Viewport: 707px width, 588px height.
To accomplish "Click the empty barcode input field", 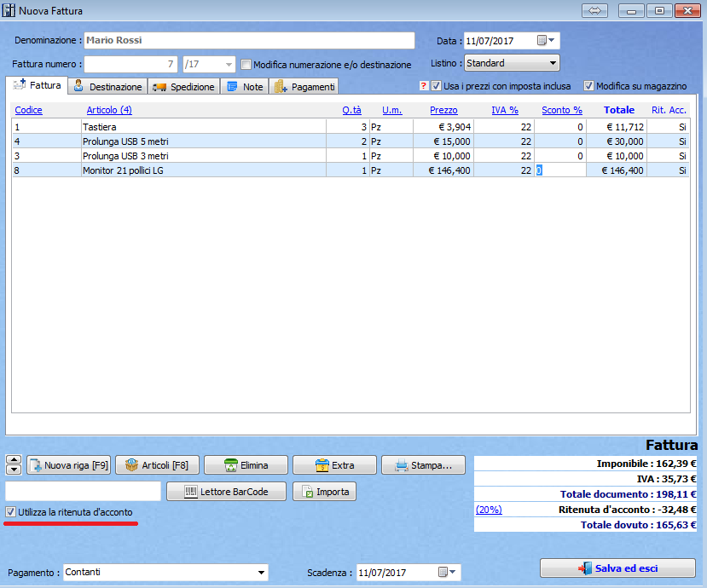I will (83, 491).
